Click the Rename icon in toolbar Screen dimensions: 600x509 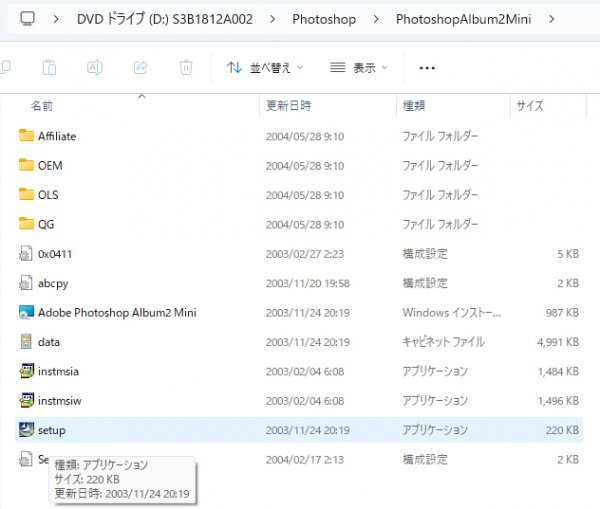[95, 68]
